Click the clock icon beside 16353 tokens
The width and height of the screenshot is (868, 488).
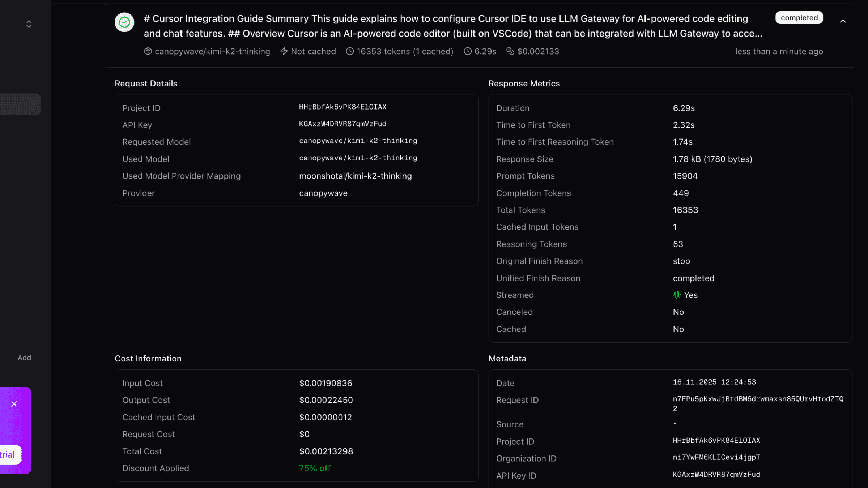[x=349, y=51]
